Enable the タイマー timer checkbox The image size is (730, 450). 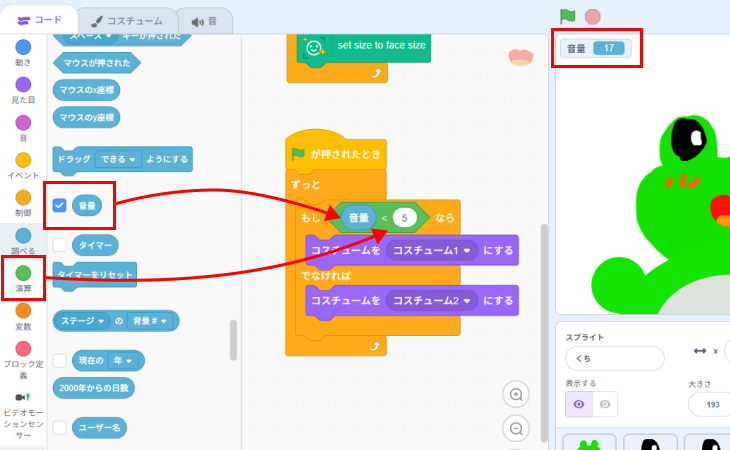pos(59,245)
